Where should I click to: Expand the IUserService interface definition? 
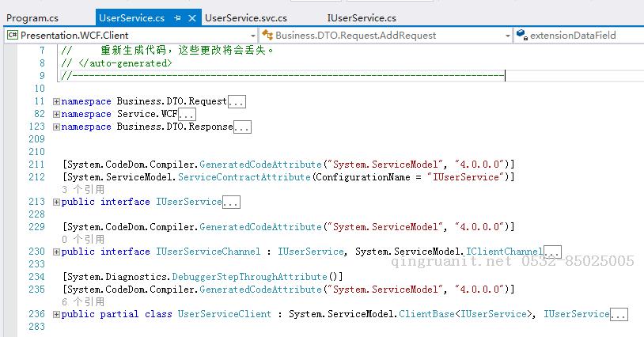pos(56,203)
